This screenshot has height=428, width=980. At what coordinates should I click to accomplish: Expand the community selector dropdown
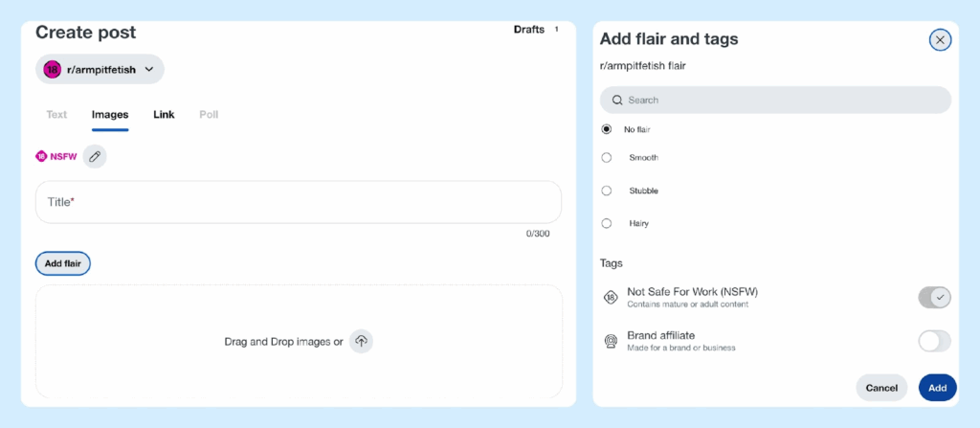(148, 69)
